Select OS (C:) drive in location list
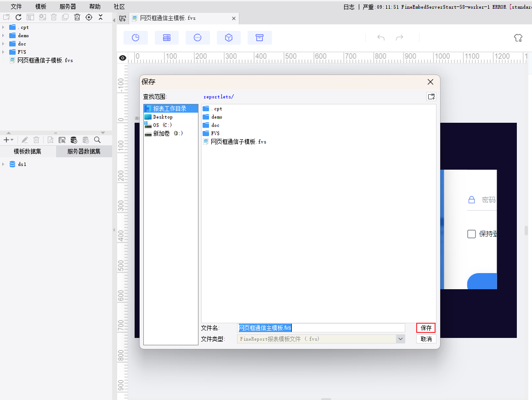Screen dimensions: 532x400 pyautogui.click(x=170, y=125)
